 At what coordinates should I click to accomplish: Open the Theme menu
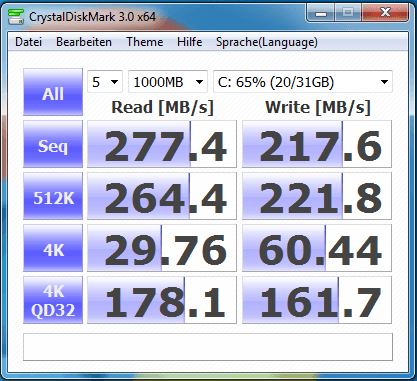(145, 42)
